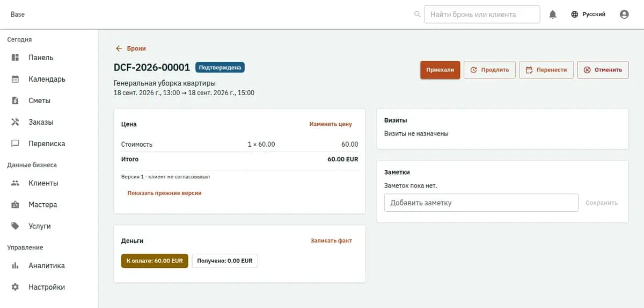Open Мастера section
This screenshot has width=644, height=308.
49,205
